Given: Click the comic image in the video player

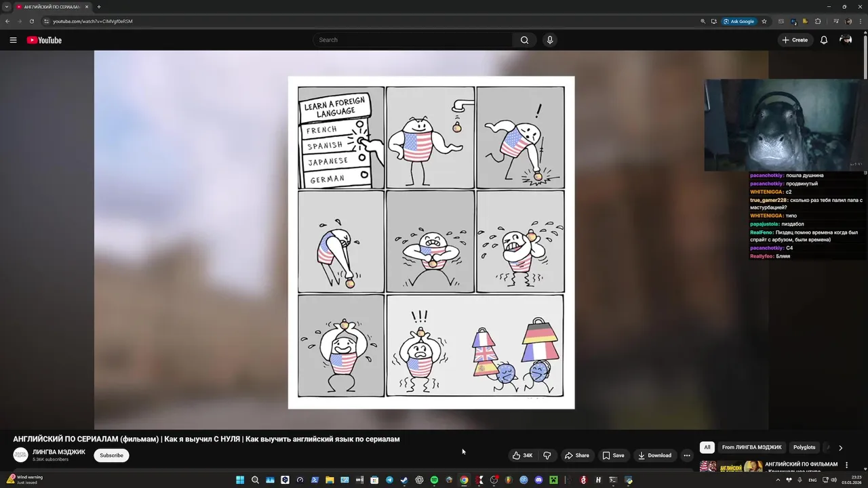Looking at the screenshot, I should tap(431, 242).
